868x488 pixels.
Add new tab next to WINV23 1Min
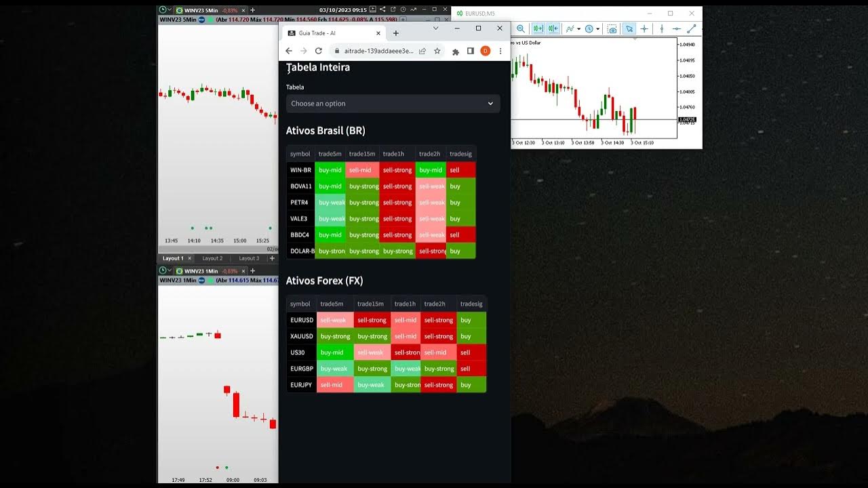pos(252,271)
